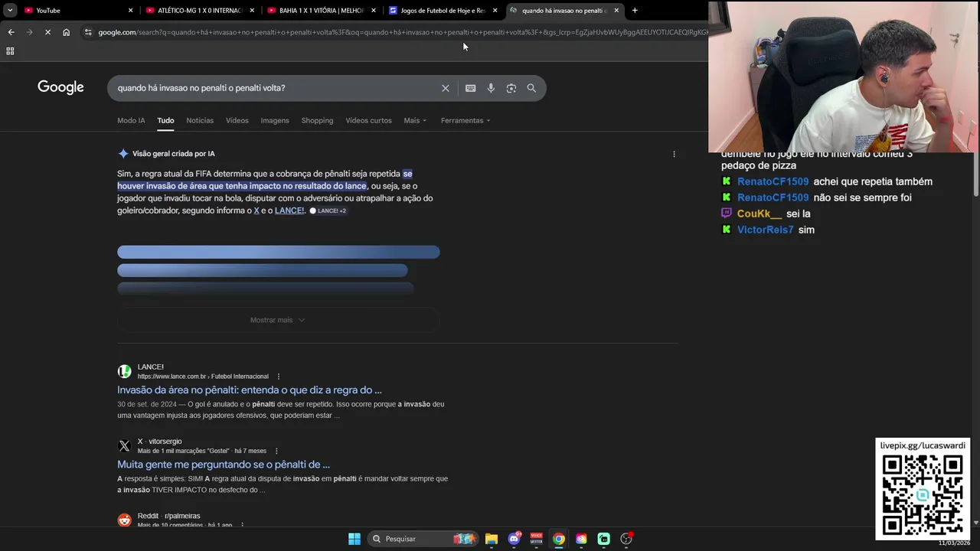This screenshot has width=980, height=551.
Task: Close the BAHIA 1 X 1 VITÓRIA tab
Action: (374, 10)
